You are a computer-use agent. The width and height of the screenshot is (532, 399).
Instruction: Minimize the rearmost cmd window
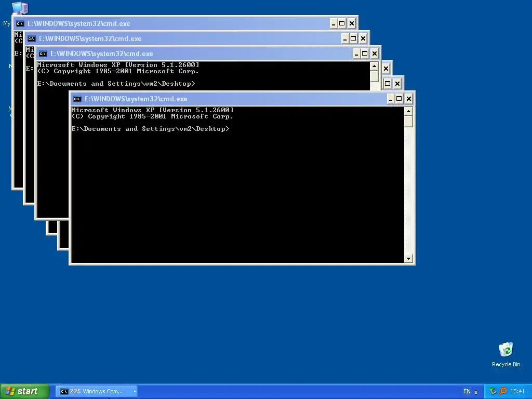(x=334, y=24)
